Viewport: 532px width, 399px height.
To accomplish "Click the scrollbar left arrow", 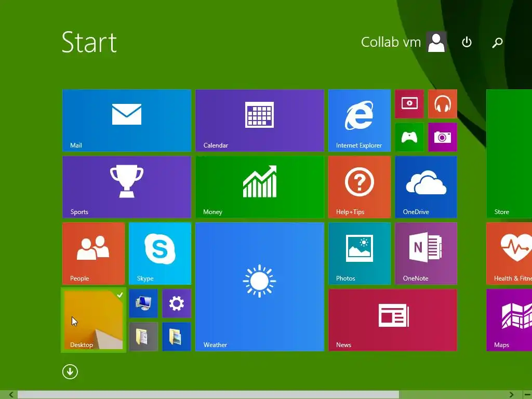I will pyautogui.click(x=11, y=395).
